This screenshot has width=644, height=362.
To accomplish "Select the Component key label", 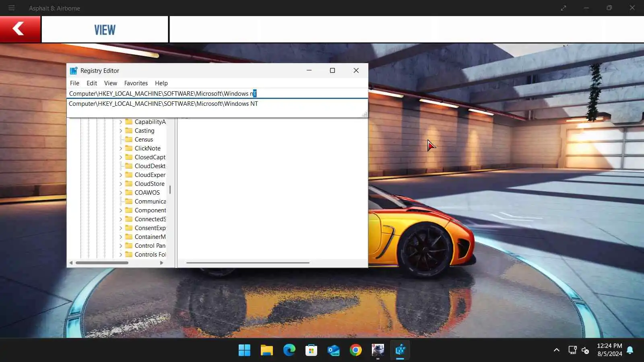I will click(x=150, y=210).
